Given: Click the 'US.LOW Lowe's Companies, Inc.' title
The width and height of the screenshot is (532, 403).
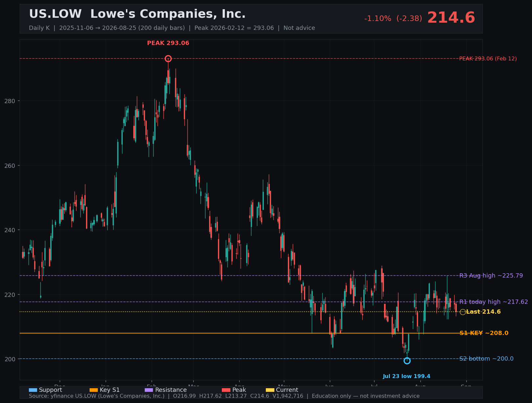Looking at the screenshot, I should point(137,14).
